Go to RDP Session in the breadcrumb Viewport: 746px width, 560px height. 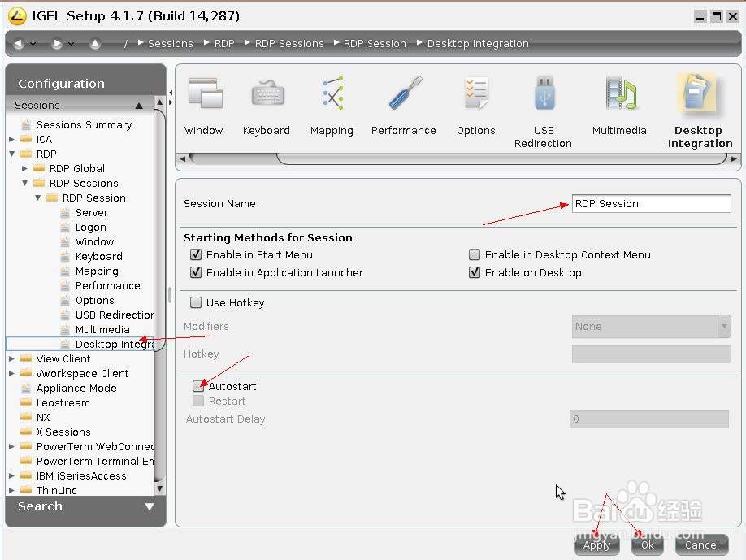click(375, 43)
